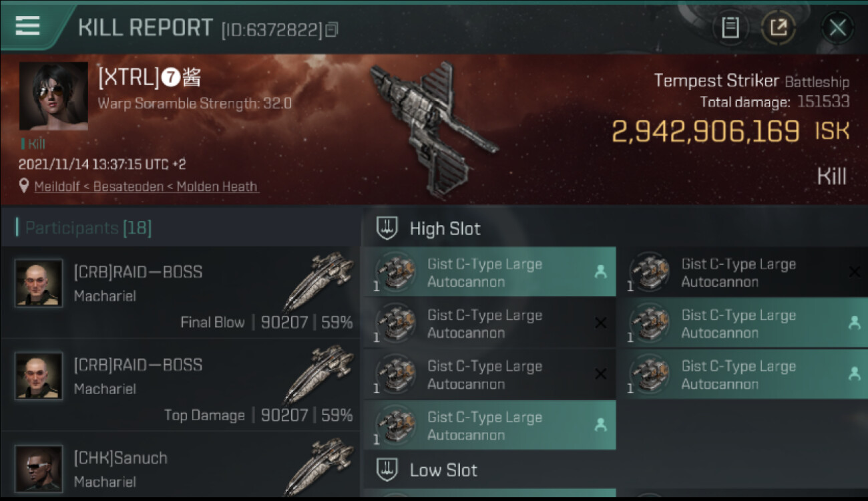868x501 pixels.
Task: Close the kill report window
Action: pos(837,28)
